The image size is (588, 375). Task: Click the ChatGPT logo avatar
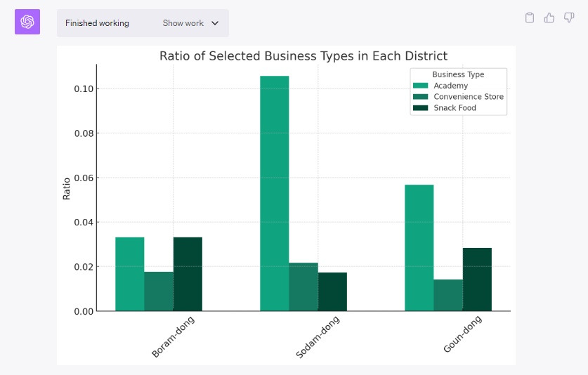point(27,22)
